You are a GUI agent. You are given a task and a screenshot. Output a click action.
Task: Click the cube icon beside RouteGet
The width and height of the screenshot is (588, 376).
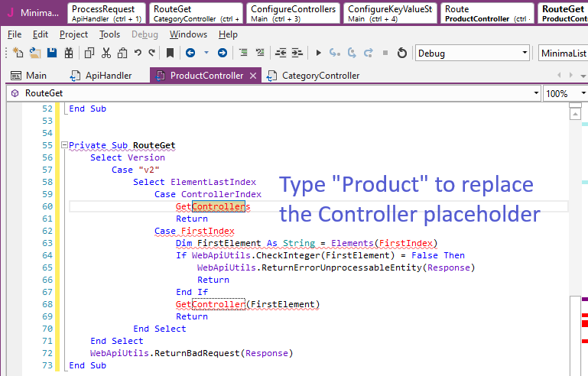coord(15,93)
